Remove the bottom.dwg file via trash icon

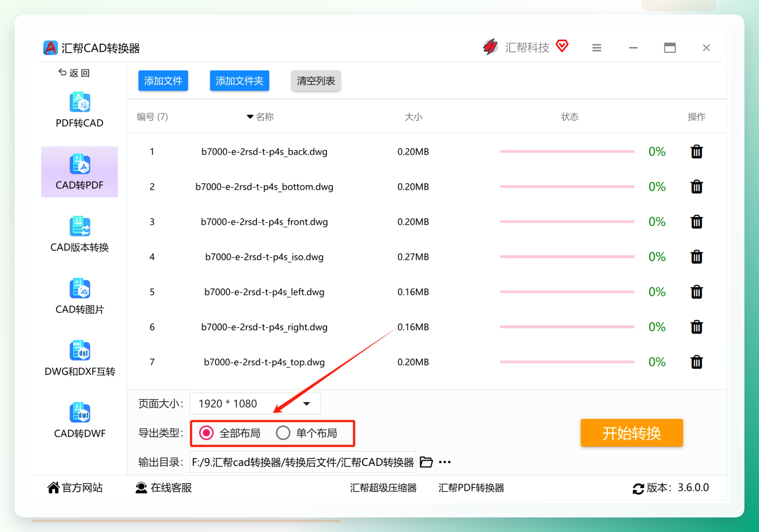pos(697,187)
